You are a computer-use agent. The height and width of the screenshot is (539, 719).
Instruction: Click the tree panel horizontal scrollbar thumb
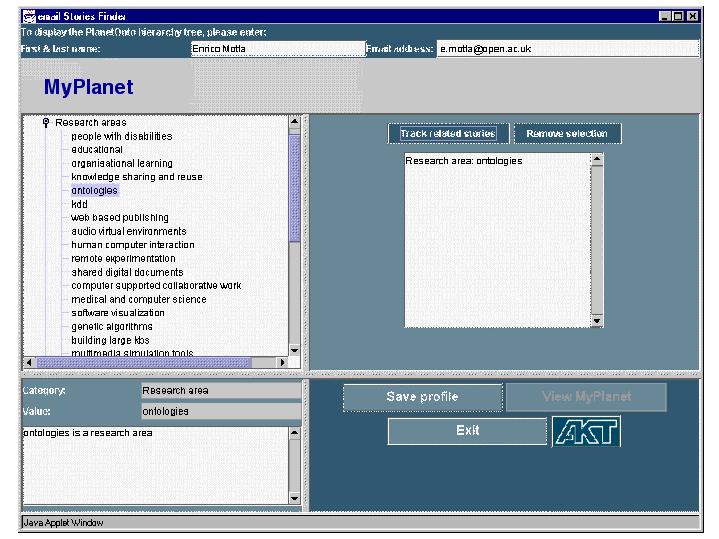pos(144,362)
